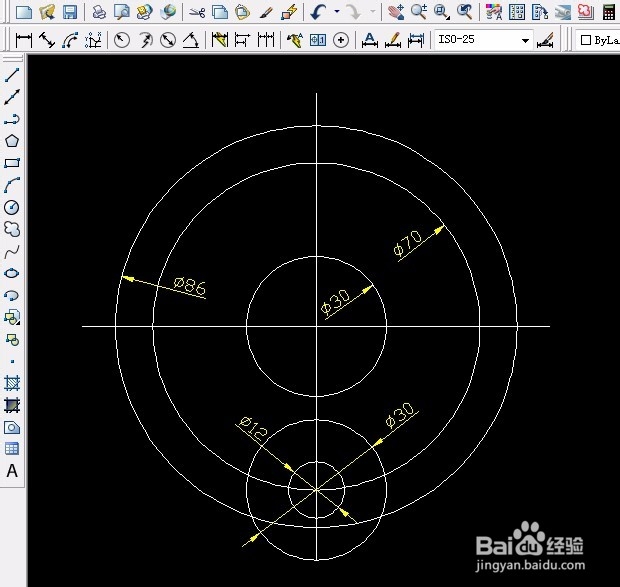This screenshot has width=620, height=587.
Task: Activate Zoom Window tool
Action: pos(441,12)
